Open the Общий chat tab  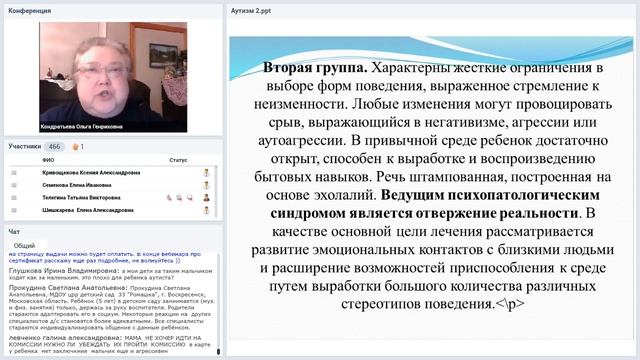pyautogui.click(x=24, y=246)
